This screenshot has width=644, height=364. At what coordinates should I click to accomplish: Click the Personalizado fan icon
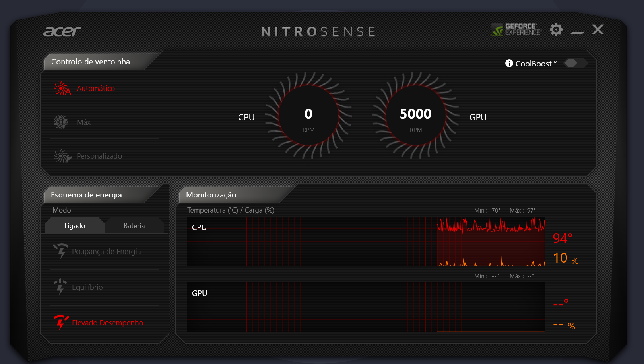(62, 156)
